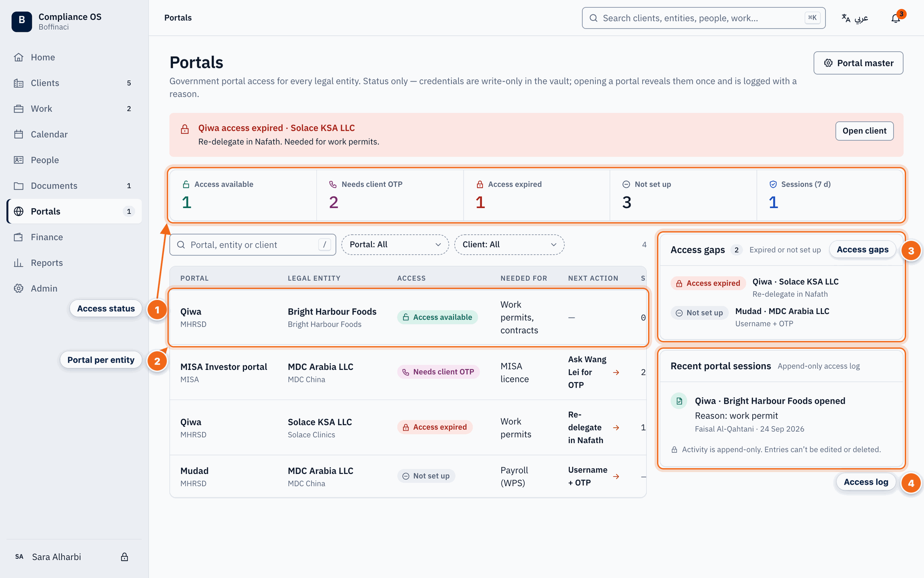Viewport: 924px width, 578px height.
Task: Open the Work section in the sidebar
Action: point(74,109)
